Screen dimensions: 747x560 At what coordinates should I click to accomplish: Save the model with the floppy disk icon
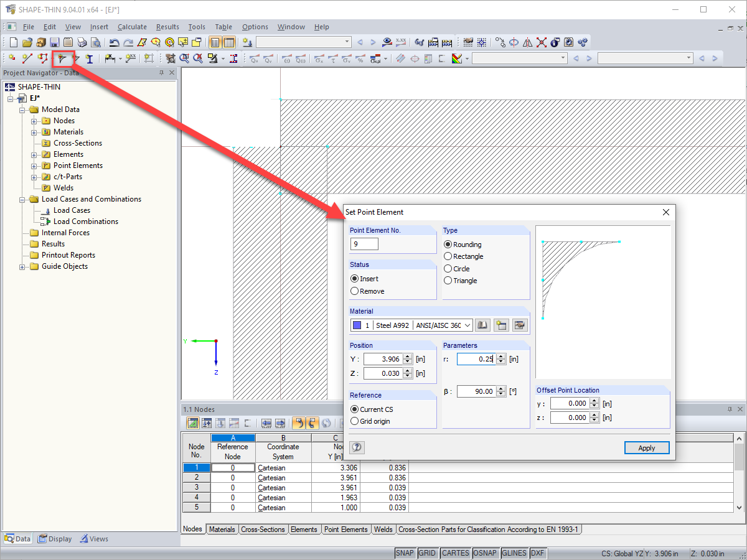click(55, 42)
